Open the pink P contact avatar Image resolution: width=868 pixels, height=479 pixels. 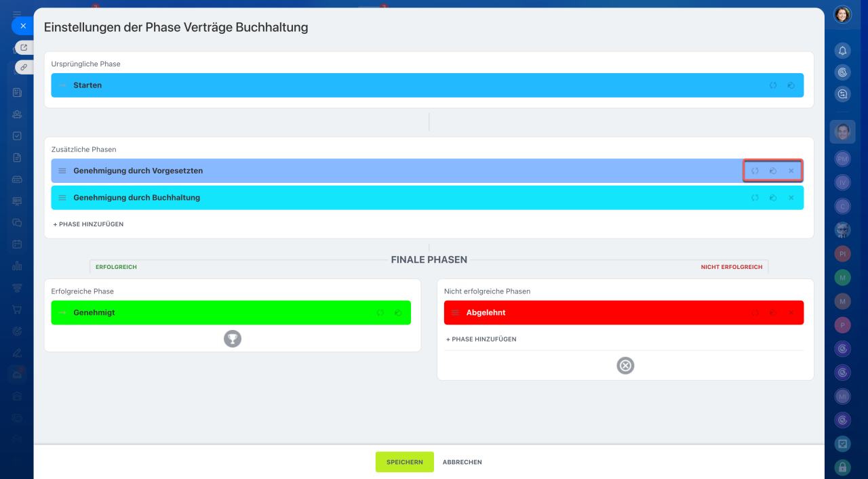click(842, 325)
